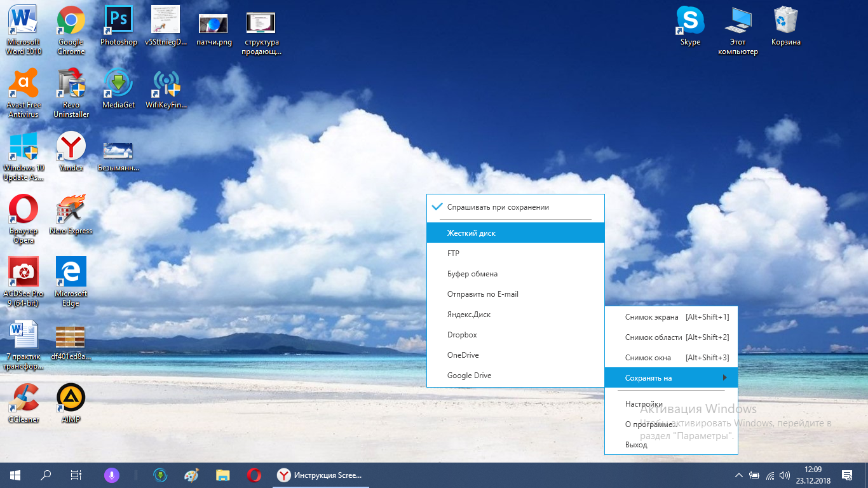This screenshot has width=868, height=488.
Task: Open ACDSee Pro 9 desktop shortcut
Action: click(x=24, y=281)
